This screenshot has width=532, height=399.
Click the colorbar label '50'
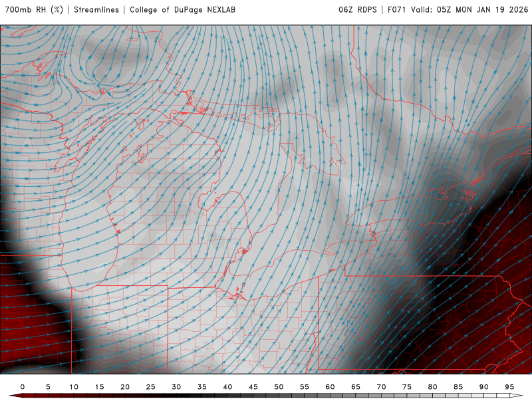point(279,387)
